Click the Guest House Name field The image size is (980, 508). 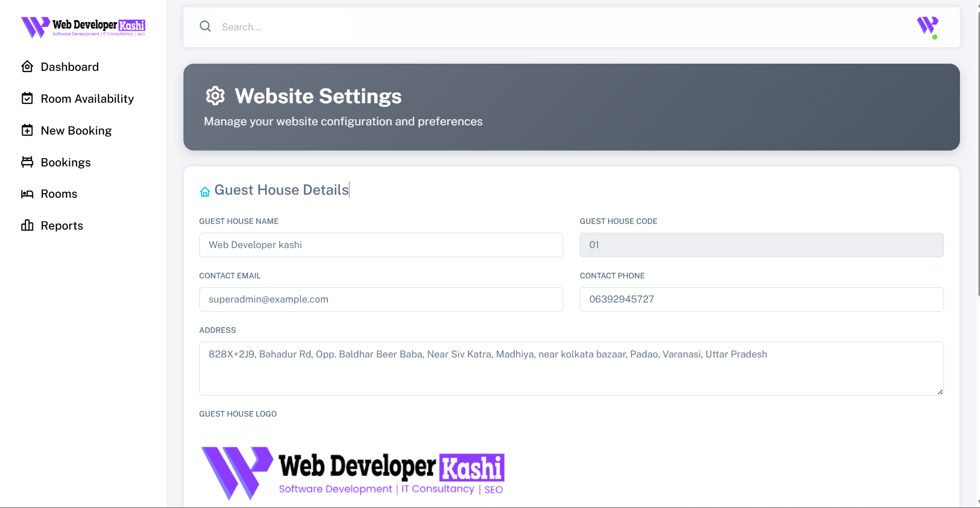tap(381, 245)
